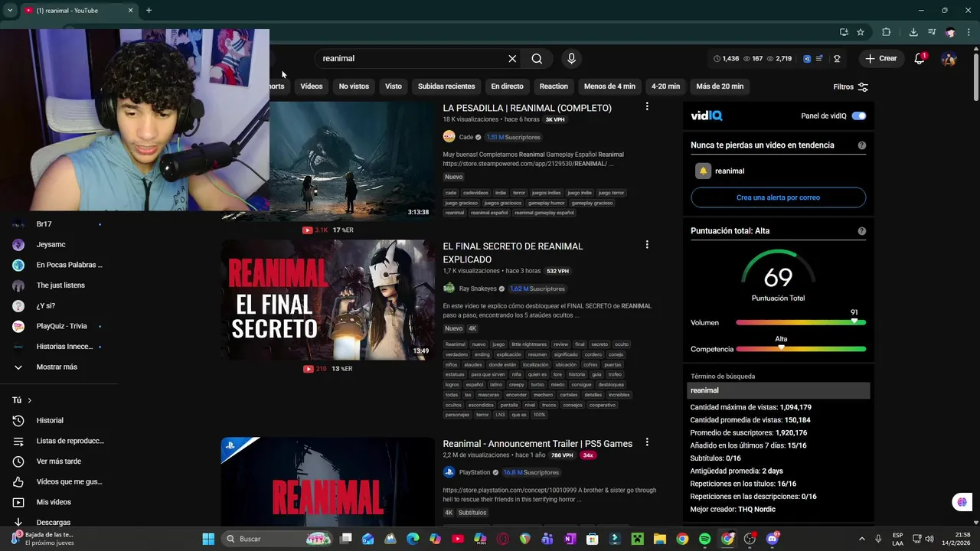980x551 pixels.
Task: Select the Más de 20 min chip
Action: 720,86
